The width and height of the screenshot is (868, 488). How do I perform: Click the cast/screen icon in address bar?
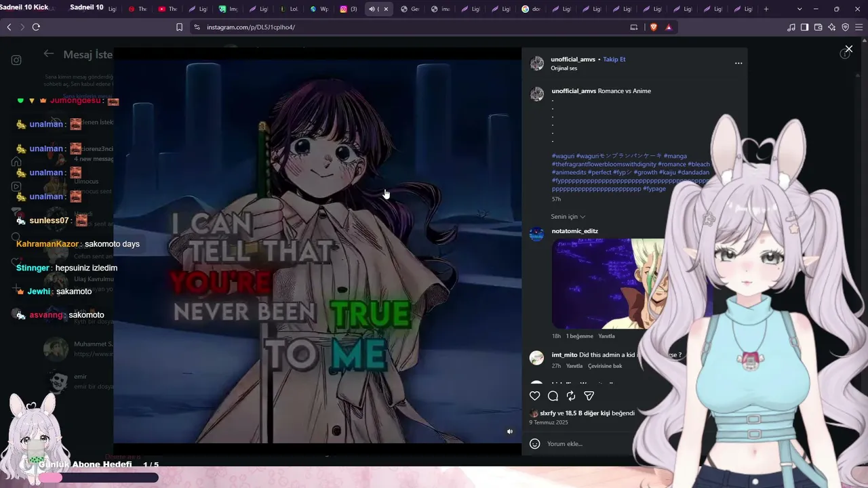pos(634,27)
